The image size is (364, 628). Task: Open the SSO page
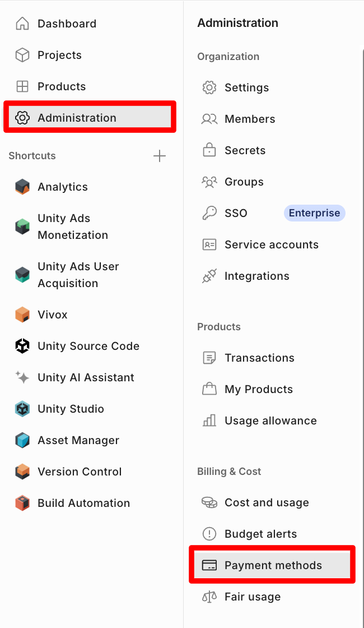point(236,213)
